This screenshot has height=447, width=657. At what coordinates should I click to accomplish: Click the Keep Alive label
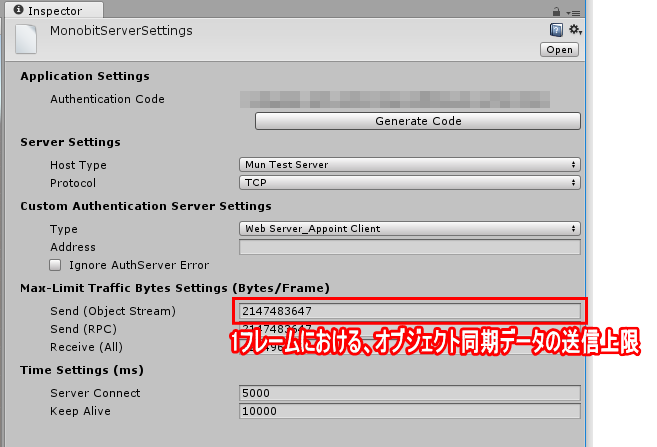point(80,411)
